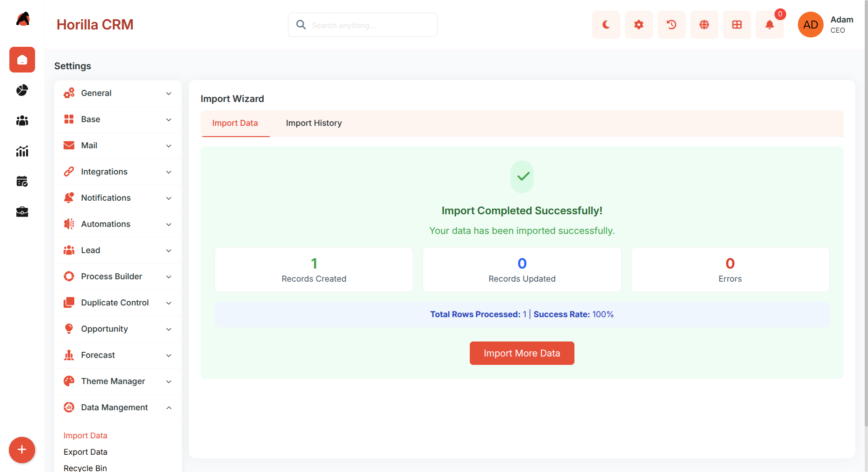The width and height of the screenshot is (868, 472).
Task: Switch to the Import Data tab
Action: pos(235,123)
